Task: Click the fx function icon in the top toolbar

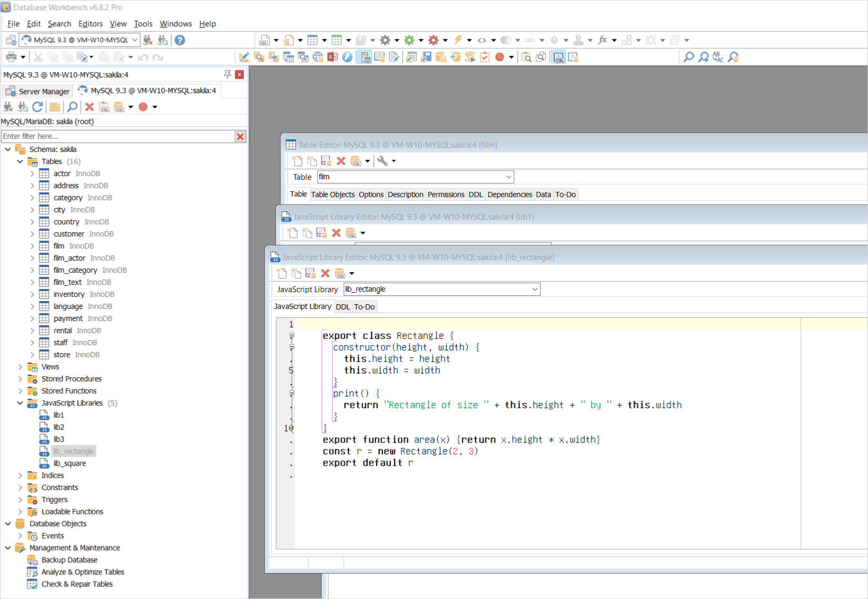Action: click(x=602, y=40)
